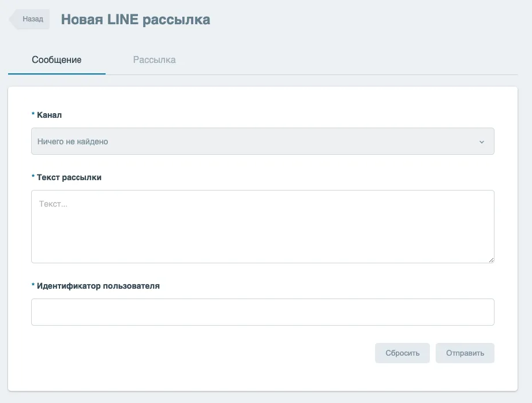
Task: Click the asterisk beside Идентификатор пользователя
Action: [33, 285]
